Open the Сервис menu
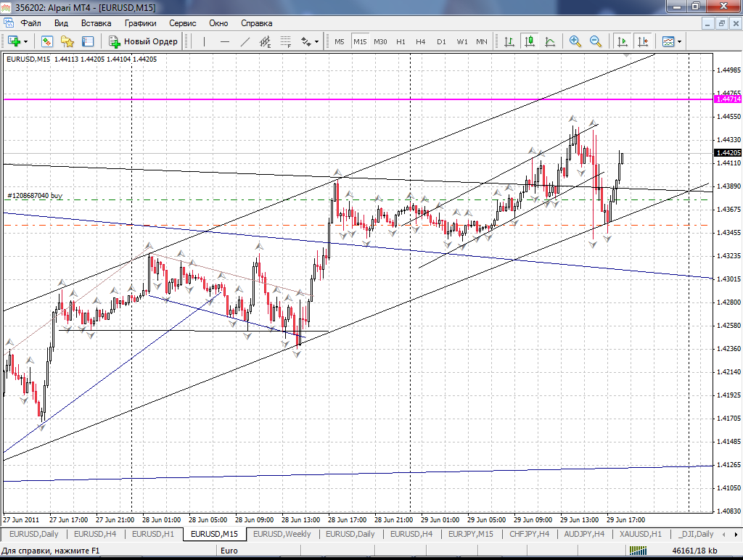This screenshot has width=743, height=560. click(x=182, y=23)
